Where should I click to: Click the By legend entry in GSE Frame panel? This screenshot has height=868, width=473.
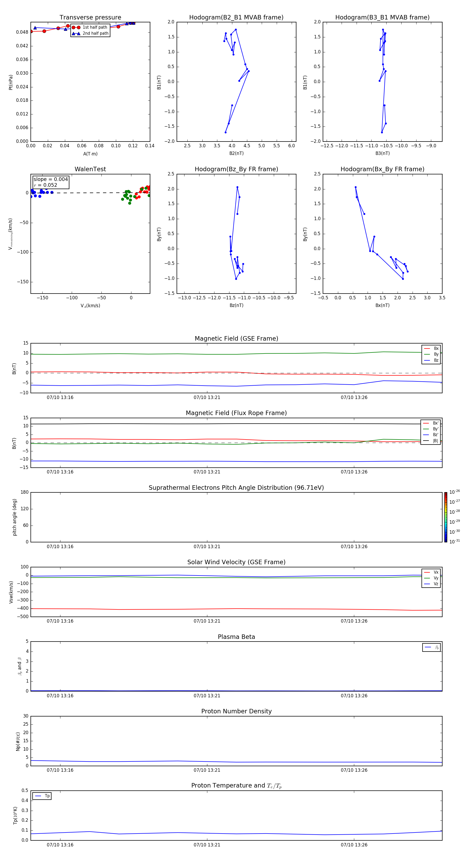click(x=431, y=354)
